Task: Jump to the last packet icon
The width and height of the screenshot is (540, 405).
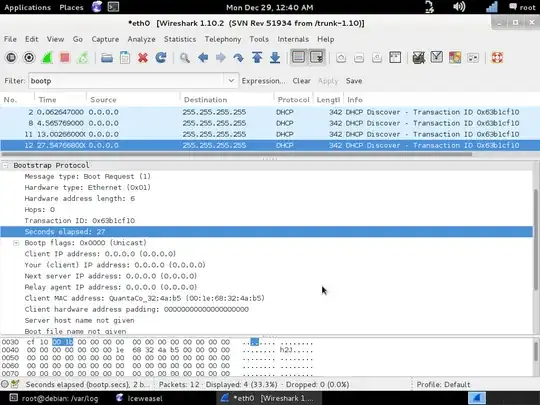Action: [x=275, y=58]
